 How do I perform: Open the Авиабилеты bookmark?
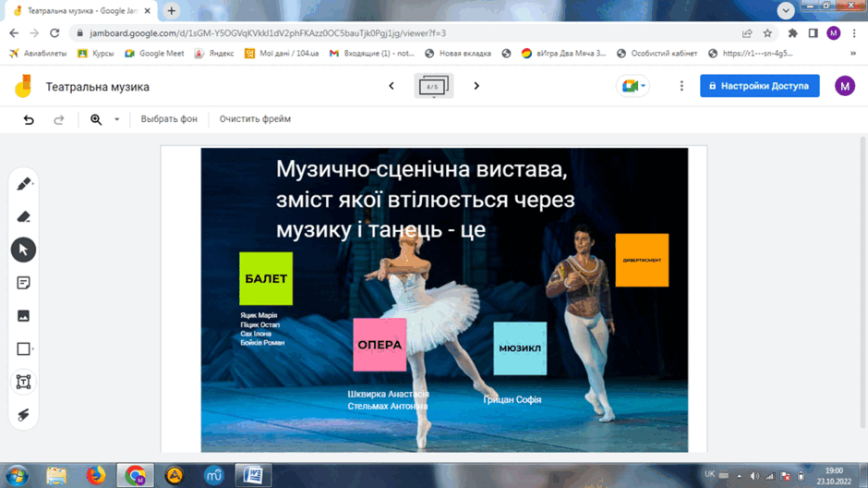(x=38, y=54)
